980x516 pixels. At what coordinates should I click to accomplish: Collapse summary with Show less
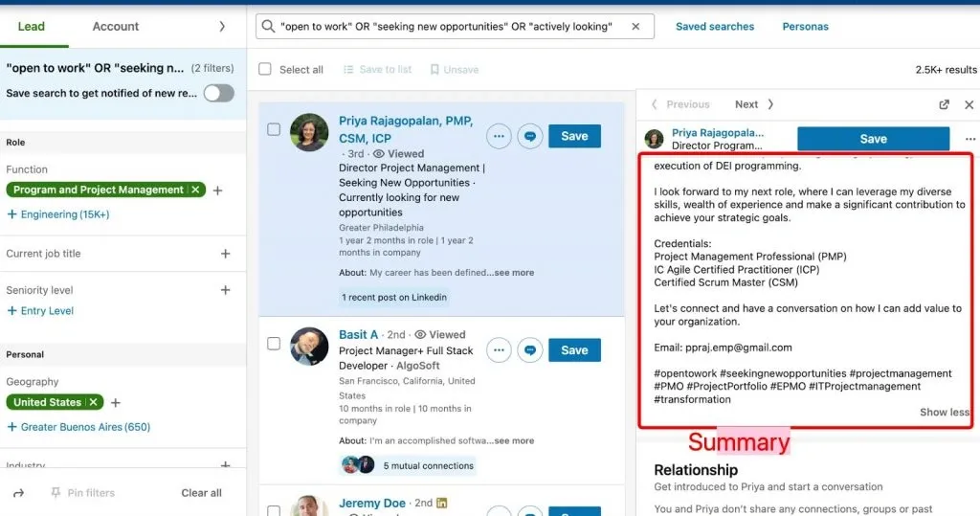(945, 413)
